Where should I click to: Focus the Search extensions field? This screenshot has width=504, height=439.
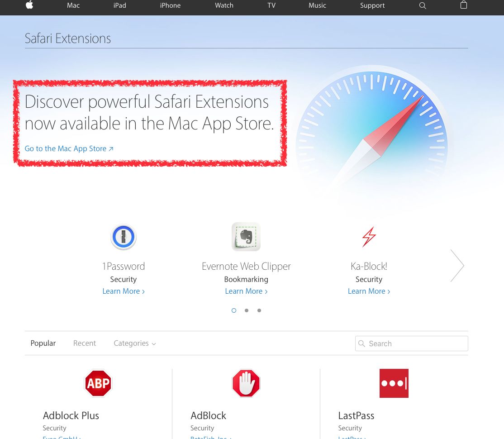click(x=411, y=344)
